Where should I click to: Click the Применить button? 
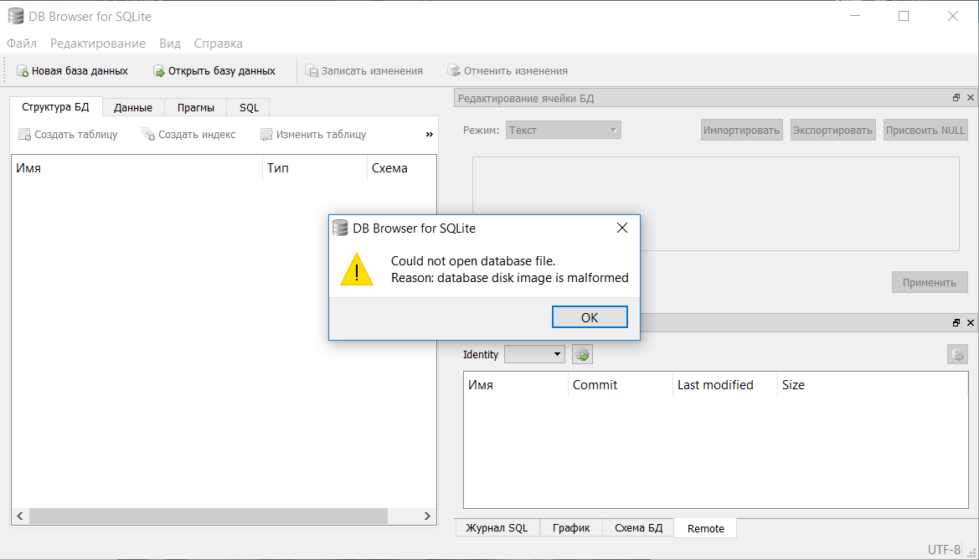929,282
